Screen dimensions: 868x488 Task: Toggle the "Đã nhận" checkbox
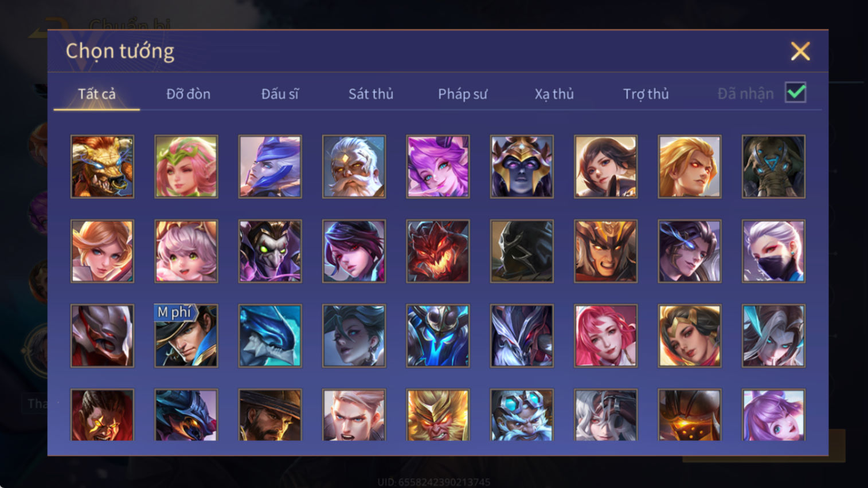pos(796,93)
